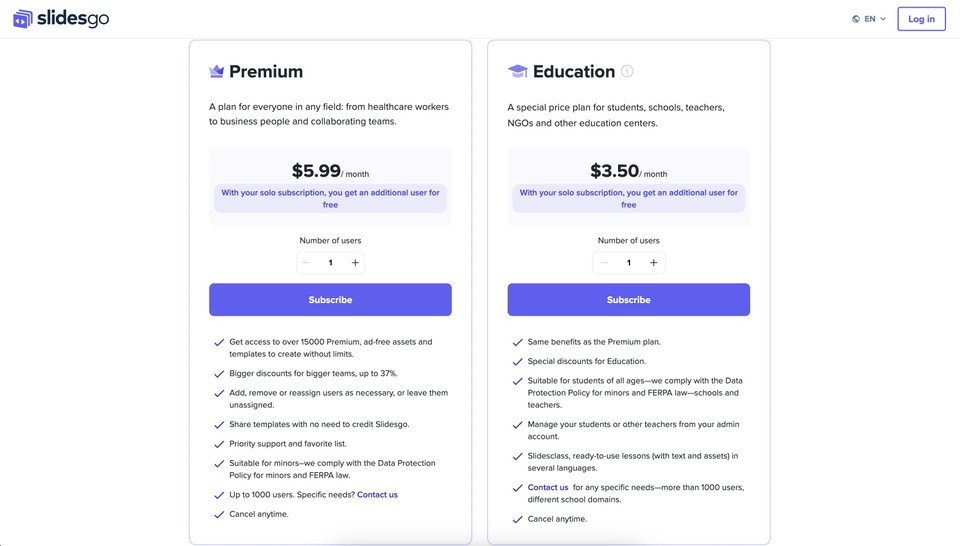Click the Slidesgo logo icon
The image size is (960, 546).
22,19
